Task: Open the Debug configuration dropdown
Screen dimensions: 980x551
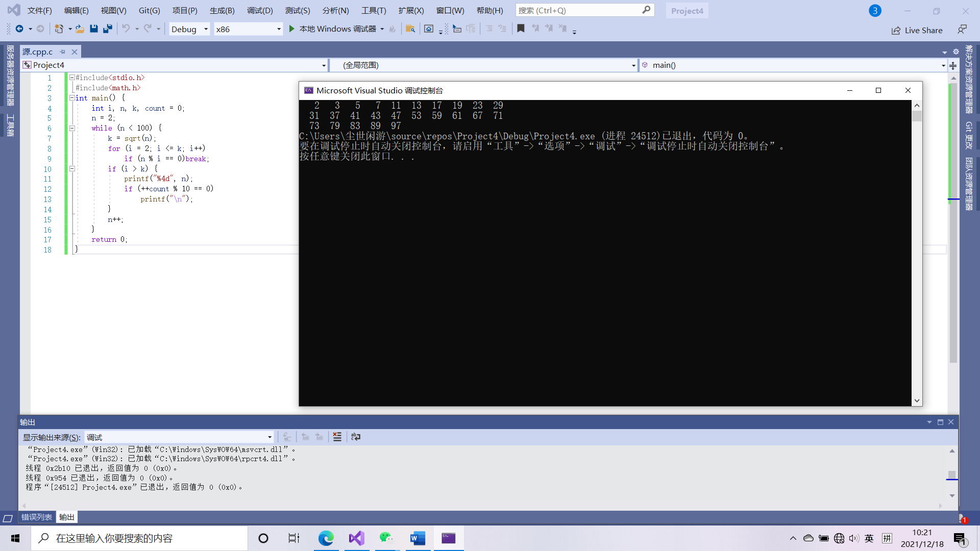Action: coord(206,29)
